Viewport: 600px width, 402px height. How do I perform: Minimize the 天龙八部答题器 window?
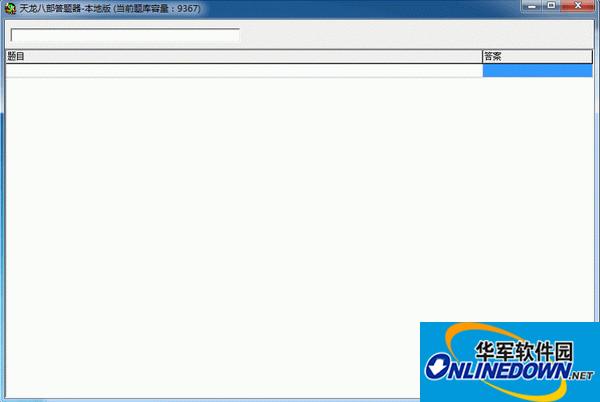(x=532, y=6)
